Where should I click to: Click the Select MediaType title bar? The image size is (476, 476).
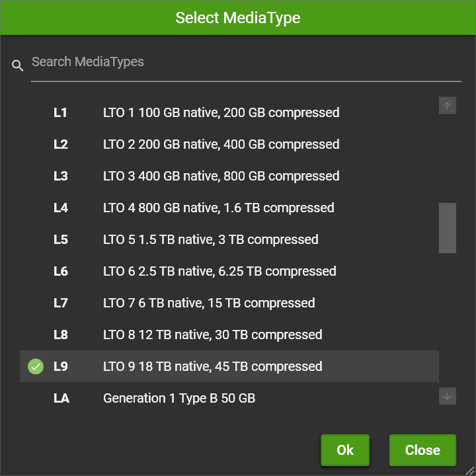pyautogui.click(x=238, y=18)
